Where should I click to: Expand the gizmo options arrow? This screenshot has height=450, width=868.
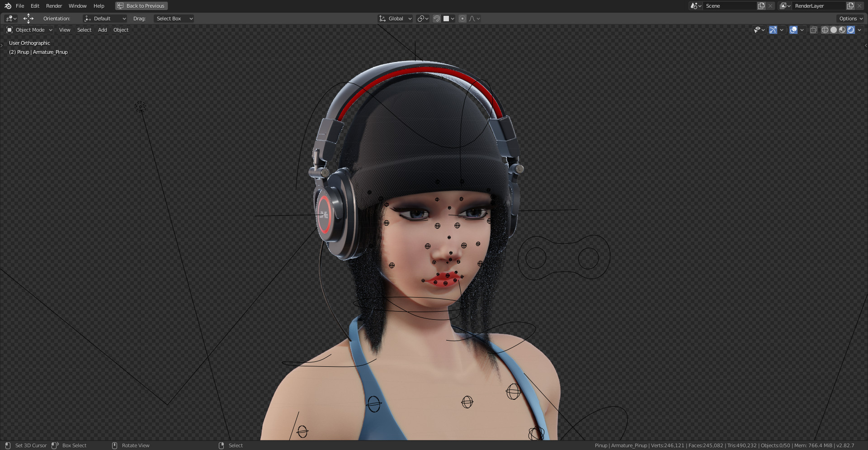point(782,30)
